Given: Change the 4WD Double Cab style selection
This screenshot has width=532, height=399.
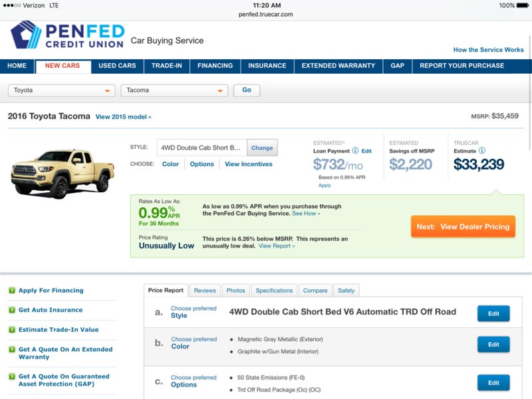Looking at the screenshot, I should coord(262,148).
